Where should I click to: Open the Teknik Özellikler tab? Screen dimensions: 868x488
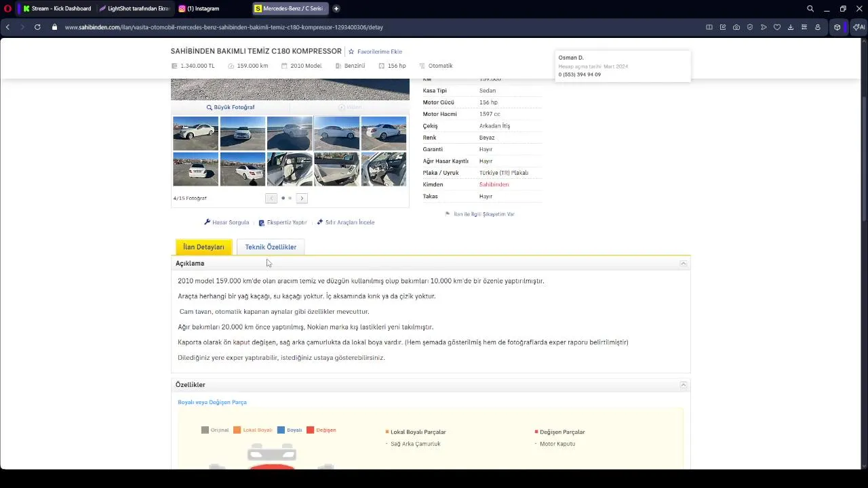point(271,247)
